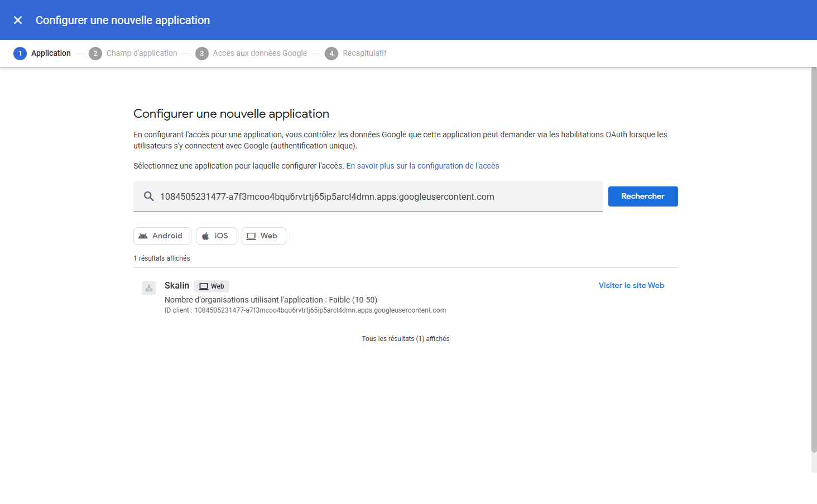Toggle the Web filter chip label
Screen dimensions: 817x504
coord(269,236)
